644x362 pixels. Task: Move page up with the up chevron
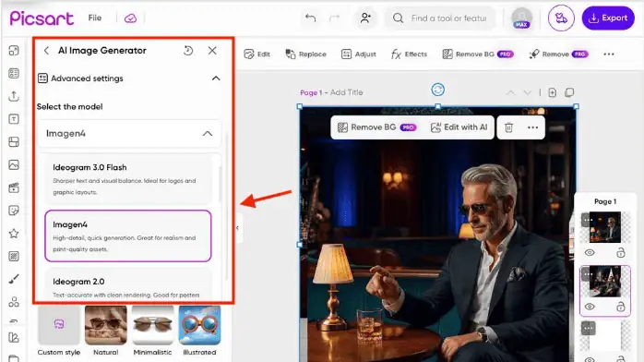coord(510,93)
